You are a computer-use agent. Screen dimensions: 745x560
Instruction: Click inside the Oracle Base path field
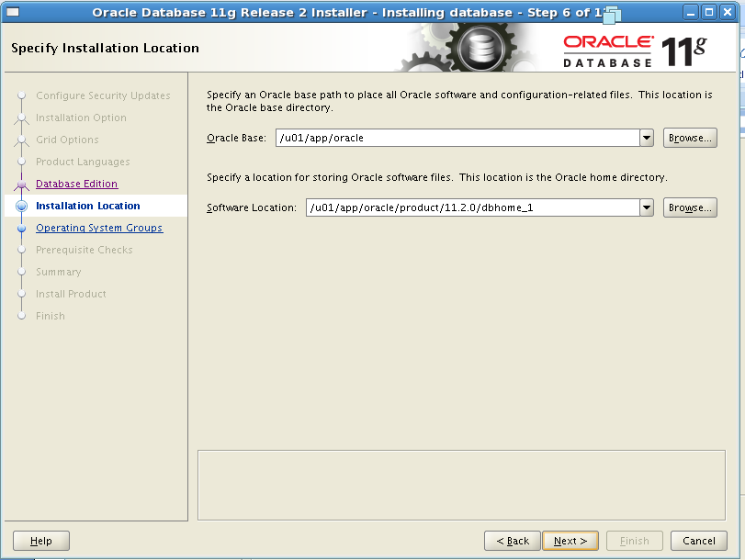tap(457, 139)
